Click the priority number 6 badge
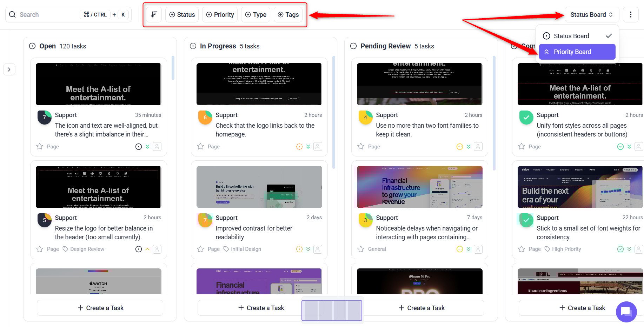Screen dimensions: 644x327 205,118
